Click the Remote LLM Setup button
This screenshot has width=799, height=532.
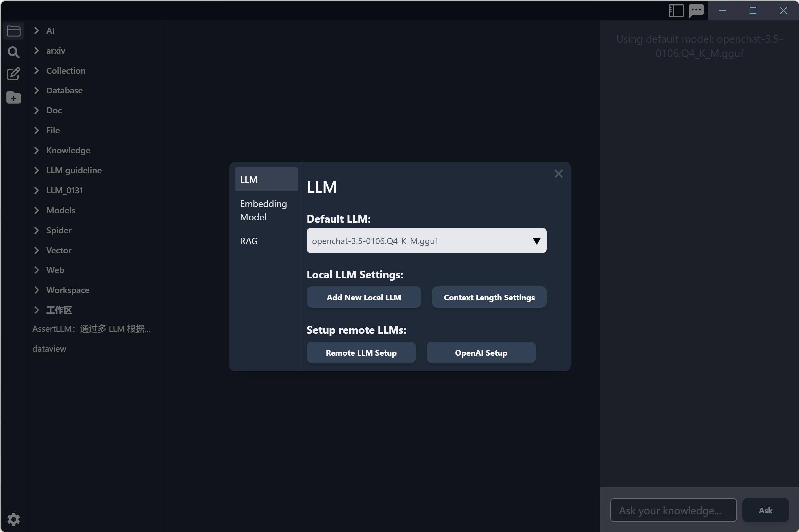pyautogui.click(x=361, y=353)
